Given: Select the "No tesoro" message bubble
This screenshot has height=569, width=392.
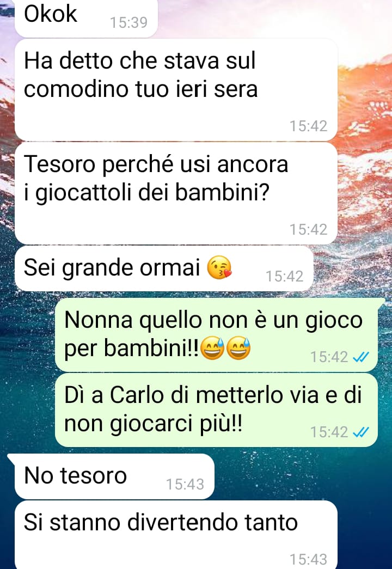Looking at the screenshot, I should point(114,476).
